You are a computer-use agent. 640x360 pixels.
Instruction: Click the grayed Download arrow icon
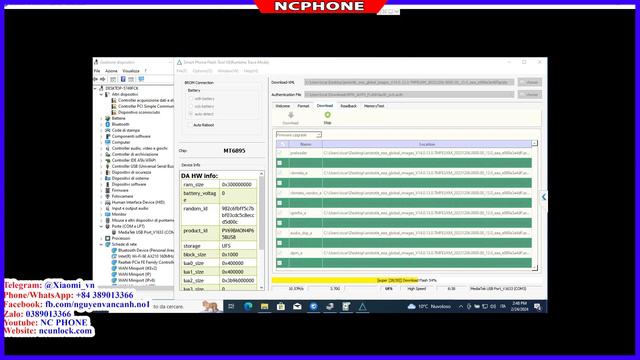(291, 115)
